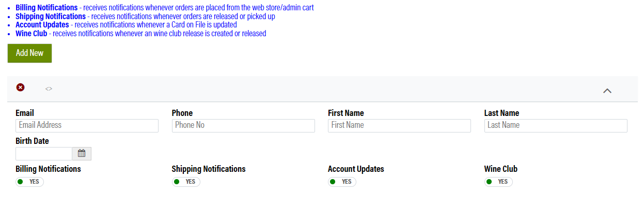Click bold Account Updates in bullet list
This screenshot has width=644, height=206.
(42, 24)
